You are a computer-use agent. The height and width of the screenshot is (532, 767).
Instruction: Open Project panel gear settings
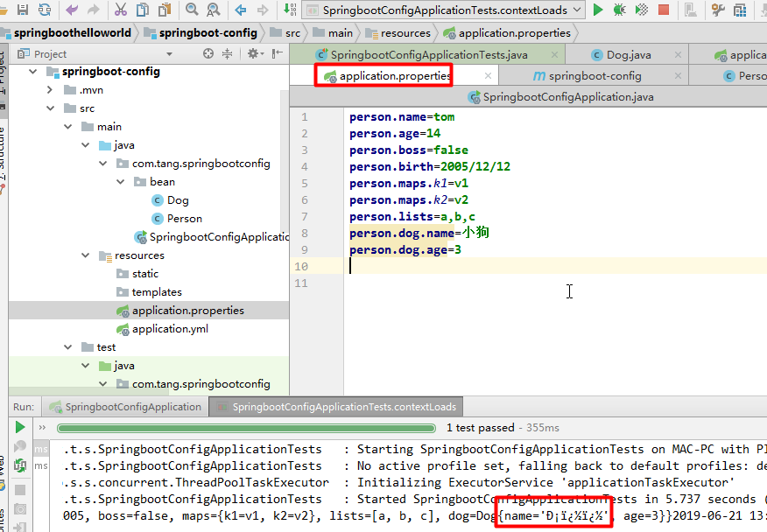pos(255,53)
